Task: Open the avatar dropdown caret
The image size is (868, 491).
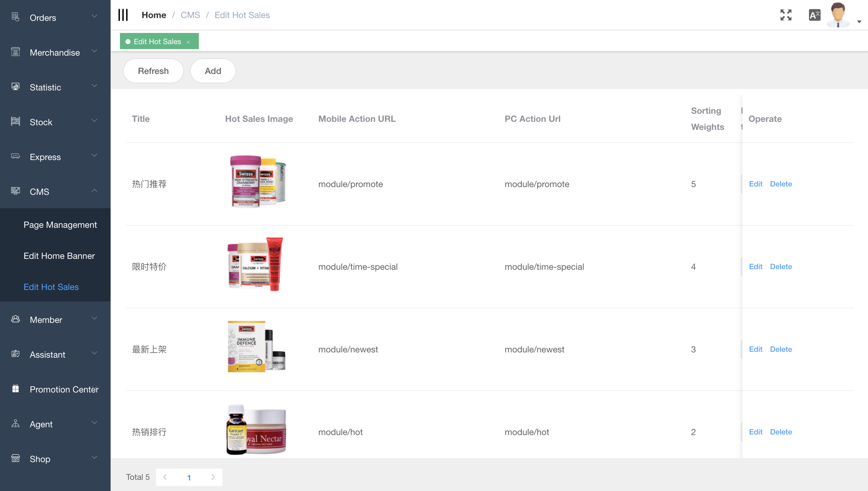Action: point(859,22)
